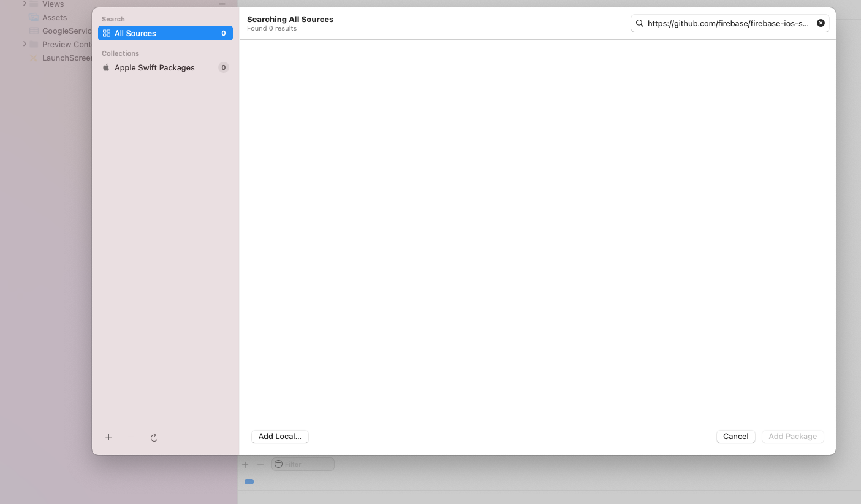Click the Add Package button

792,436
